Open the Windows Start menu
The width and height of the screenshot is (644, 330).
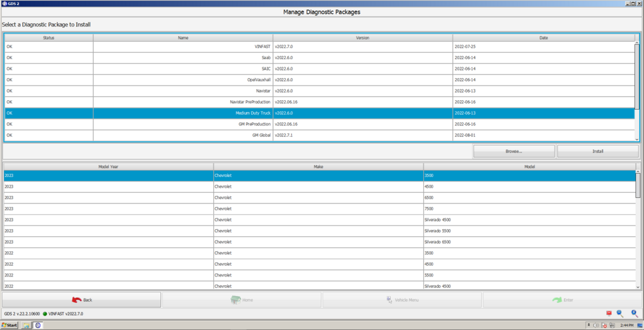pyautogui.click(x=9, y=326)
